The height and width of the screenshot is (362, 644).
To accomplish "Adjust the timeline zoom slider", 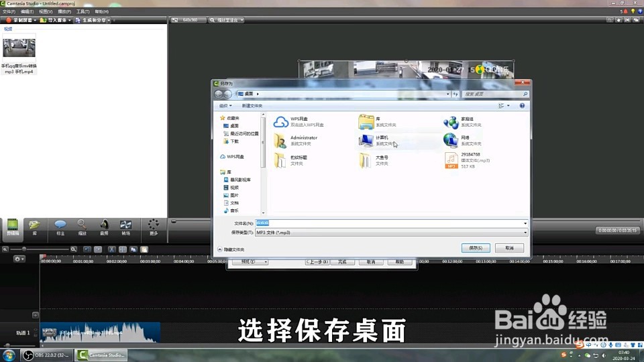I will tap(24, 249).
